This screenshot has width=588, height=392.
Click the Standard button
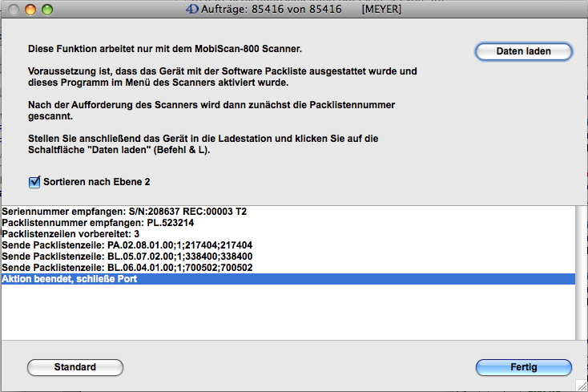click(75, 367)
